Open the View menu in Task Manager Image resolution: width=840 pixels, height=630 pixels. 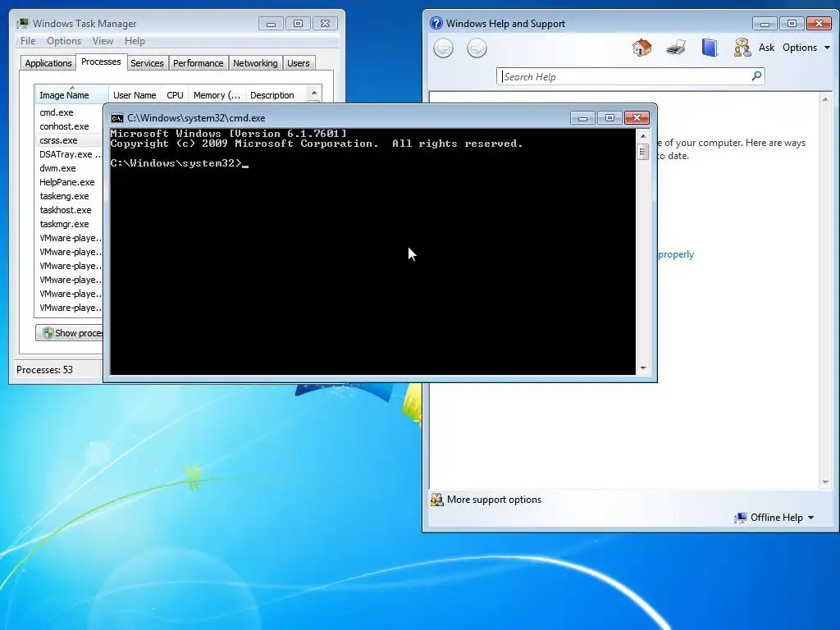(x=103, y=41)
